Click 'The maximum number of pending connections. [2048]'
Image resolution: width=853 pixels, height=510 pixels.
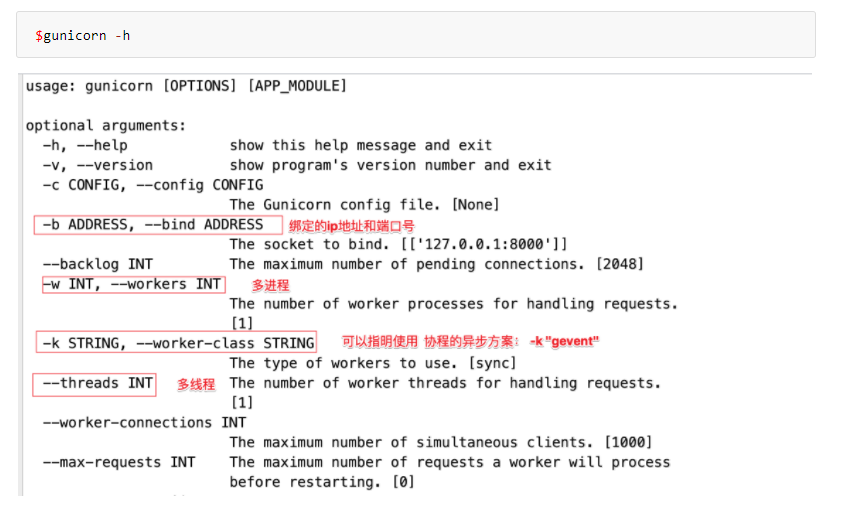436,264
